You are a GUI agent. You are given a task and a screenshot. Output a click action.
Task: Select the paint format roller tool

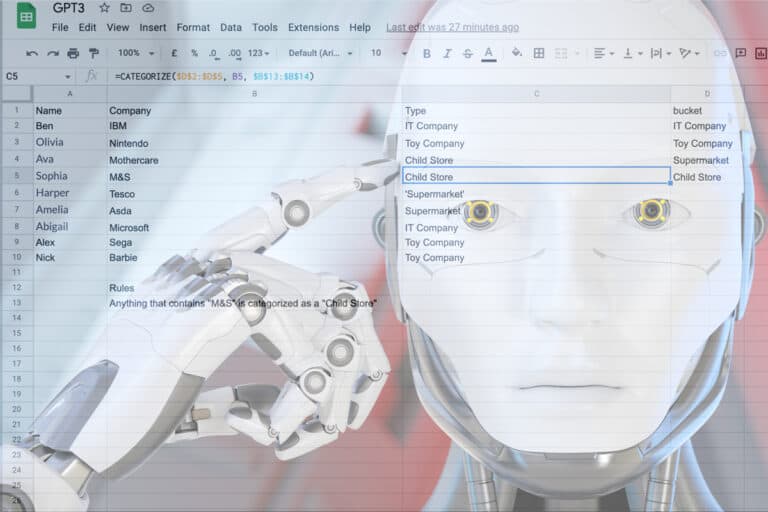click(94, 53)
